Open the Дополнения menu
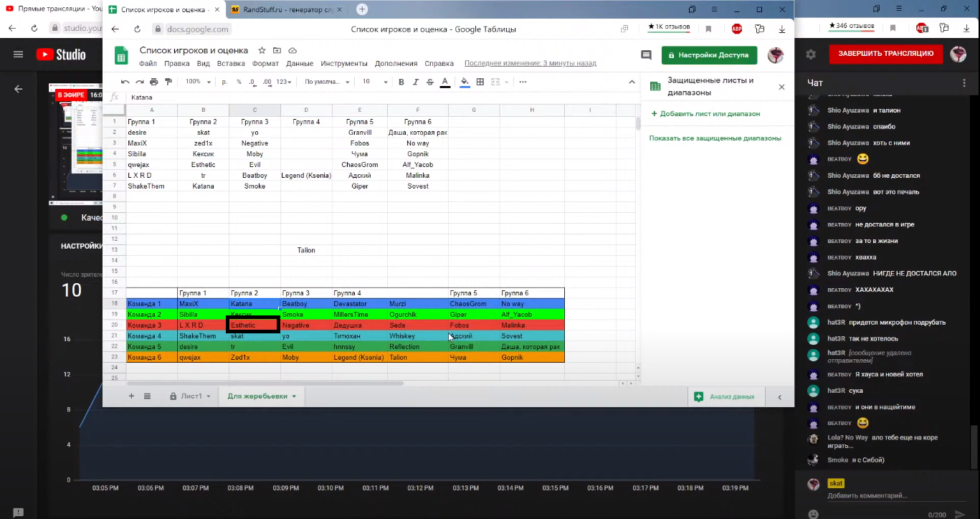Viewport: 980px width, 519px height. click(x=396, y=63)
